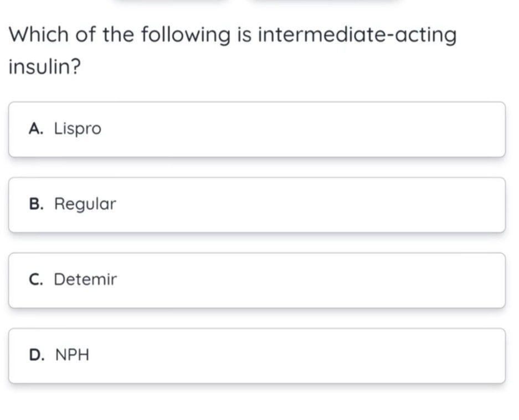Click the word 'the' in the question
The width and height of the screenshot is (519, 420).
pos(117,35)
